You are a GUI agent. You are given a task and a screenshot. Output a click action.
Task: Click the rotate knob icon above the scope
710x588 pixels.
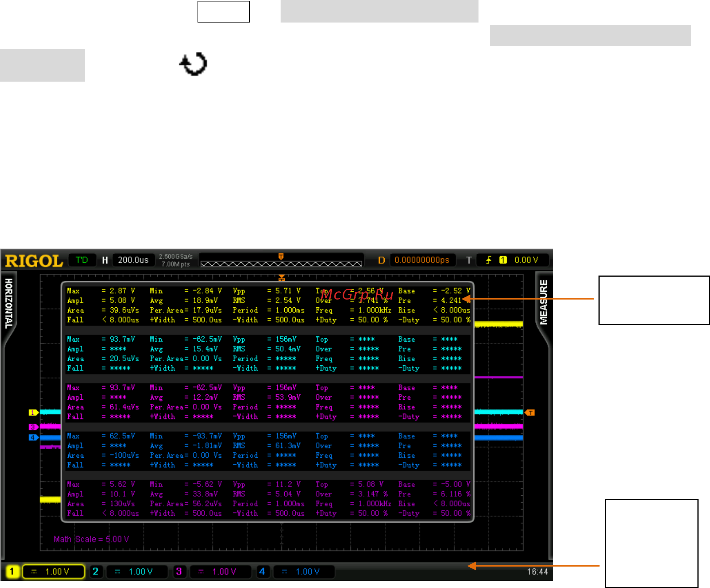[193, 64]
